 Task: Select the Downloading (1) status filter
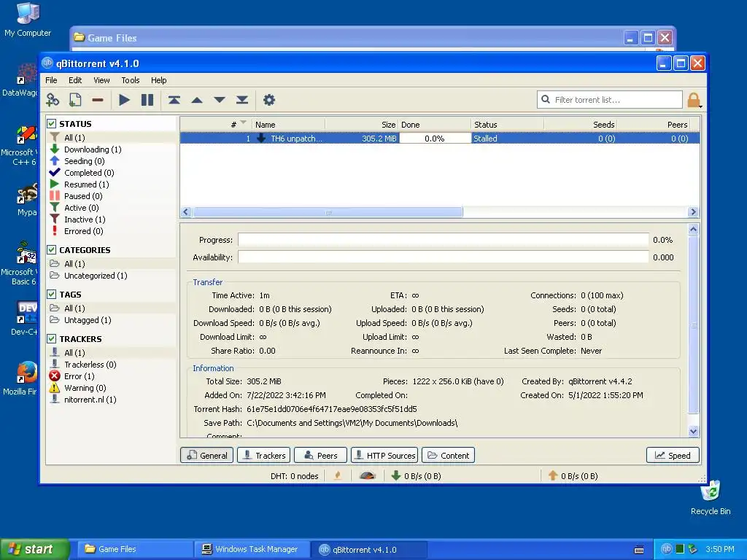pyautogui.click(x=93, y=149)
